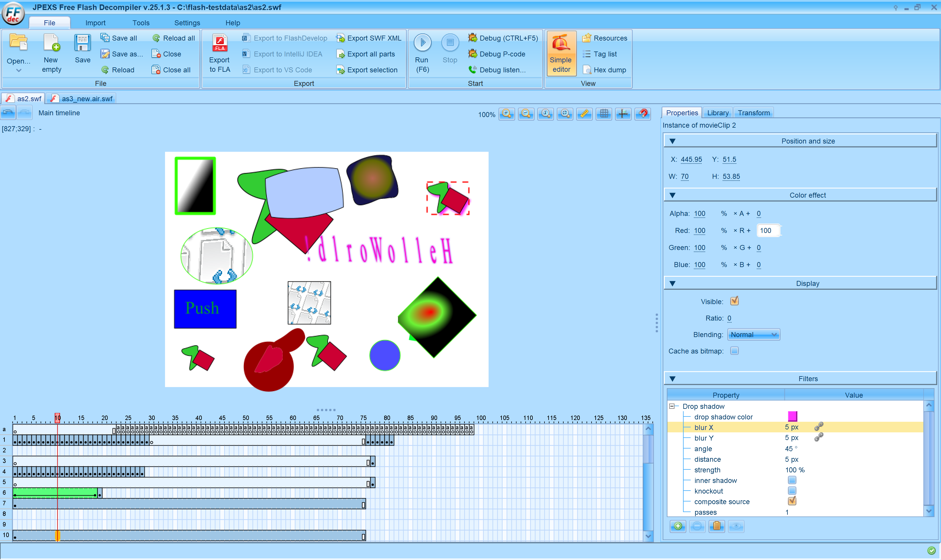
Task: Click the Close all button
Action: coord(171,70)
